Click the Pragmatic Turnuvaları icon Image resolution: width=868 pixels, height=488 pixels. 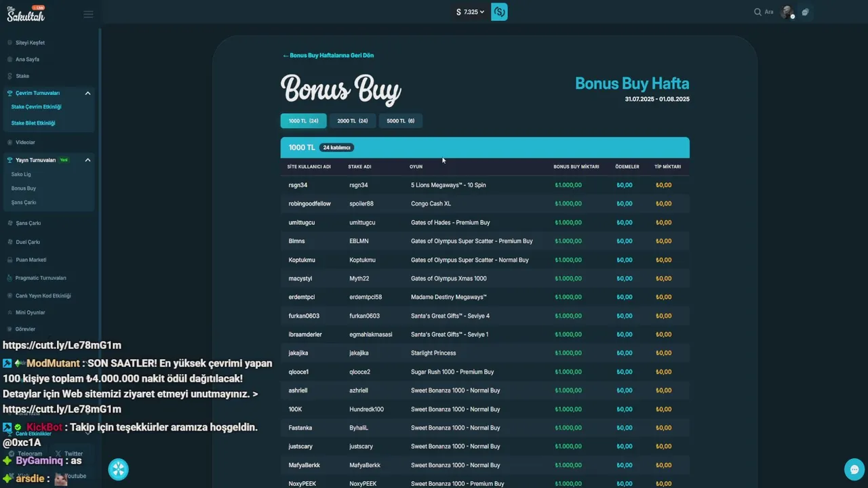pyautogui.click(x=10, y=278)
